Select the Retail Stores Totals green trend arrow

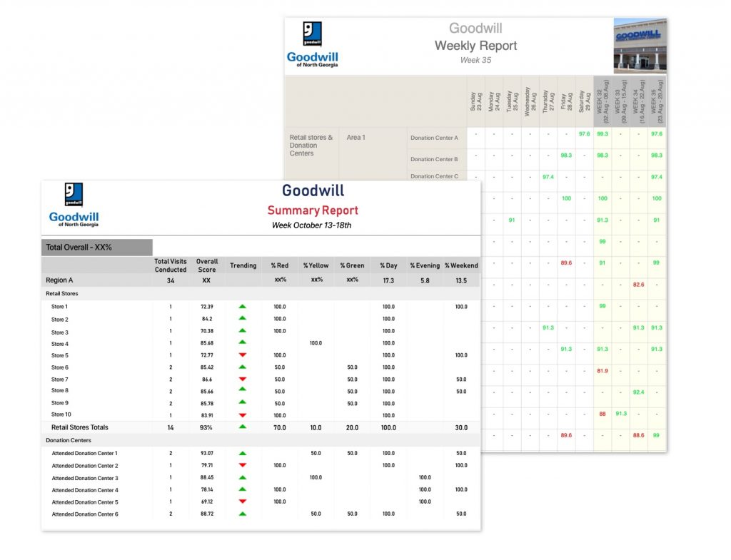(x=243, y=427)
